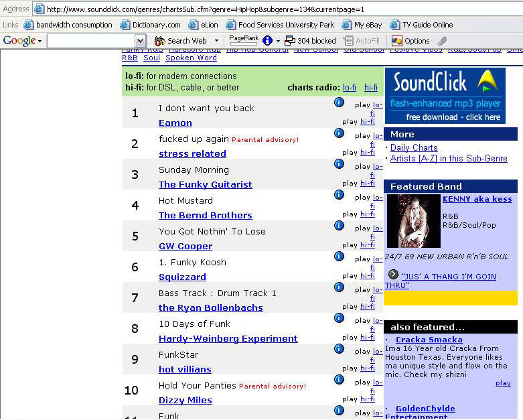Expand the PageRank info dropdown arrow
The image size is (523, 420).
point(278,41)
